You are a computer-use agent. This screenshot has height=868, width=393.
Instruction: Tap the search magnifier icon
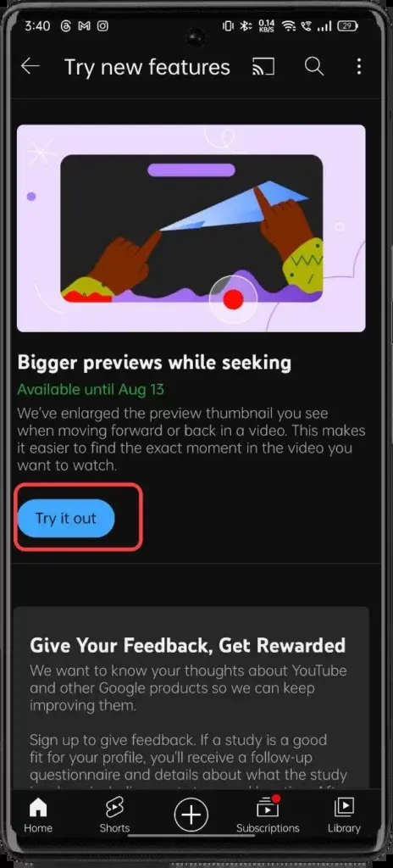pos(314,66)
